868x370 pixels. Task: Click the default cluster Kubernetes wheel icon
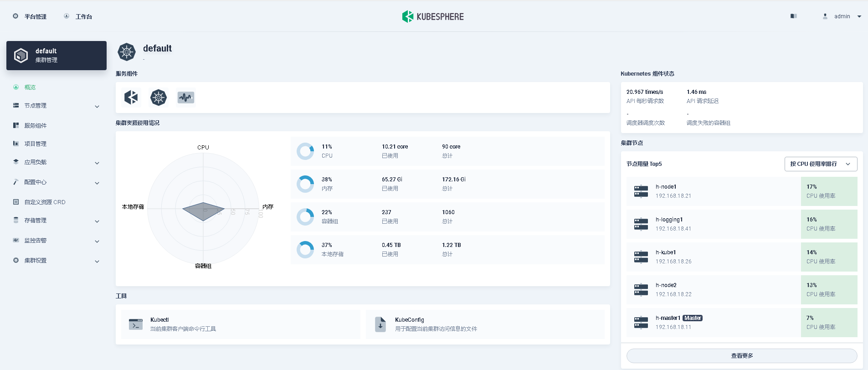pos(127,52)
